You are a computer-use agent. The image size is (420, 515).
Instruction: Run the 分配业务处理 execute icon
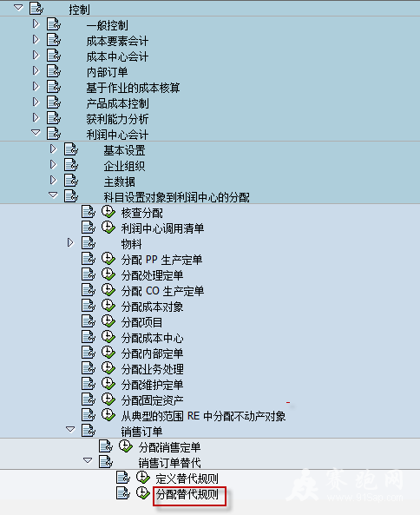point(108,368)
